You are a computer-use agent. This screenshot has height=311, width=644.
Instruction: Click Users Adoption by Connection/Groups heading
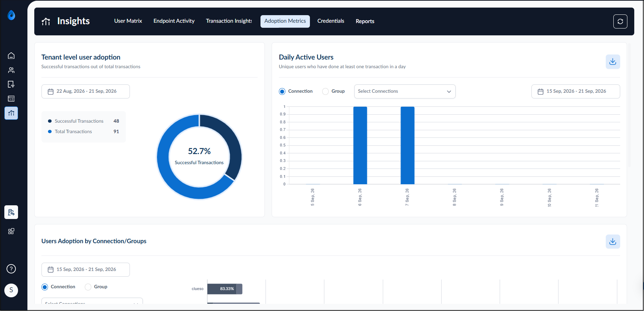pyautogui.click(x=94, y=241)
